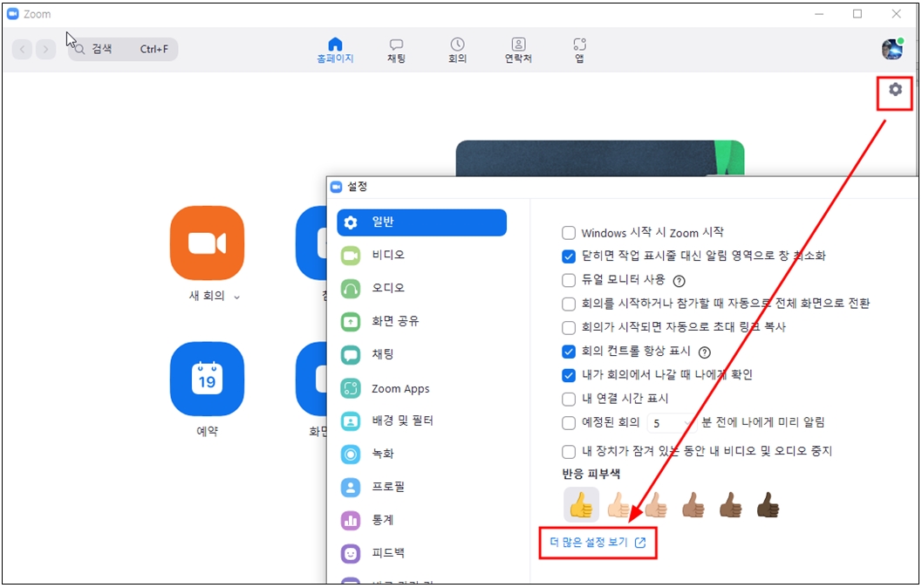Open the 앱 tab
The image size is (922, 588).
tap(580, 51)
